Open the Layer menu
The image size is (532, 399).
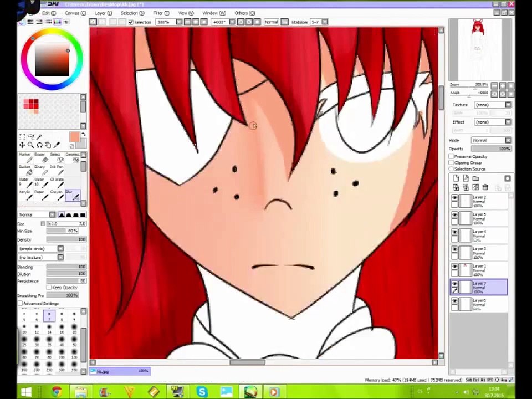[103, 13]
